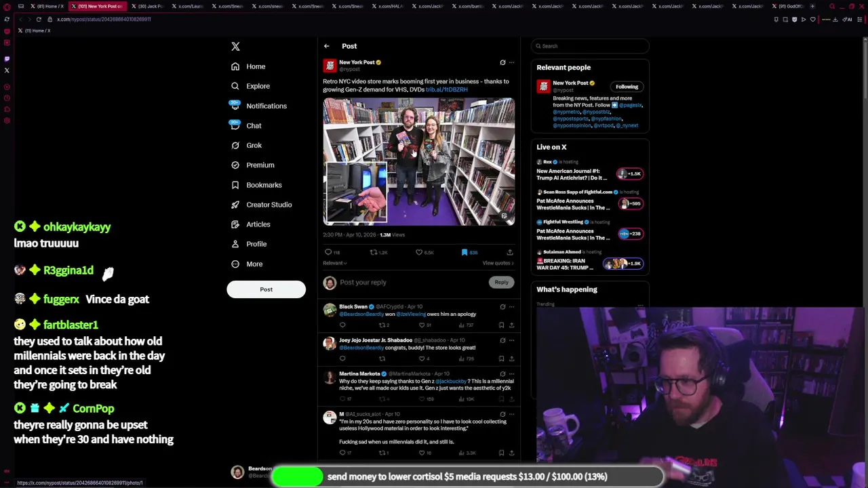Image resolution: width=868 pixels, height=488 pixels.
Task: Click the gray Reply button
Action: [501, 282]
